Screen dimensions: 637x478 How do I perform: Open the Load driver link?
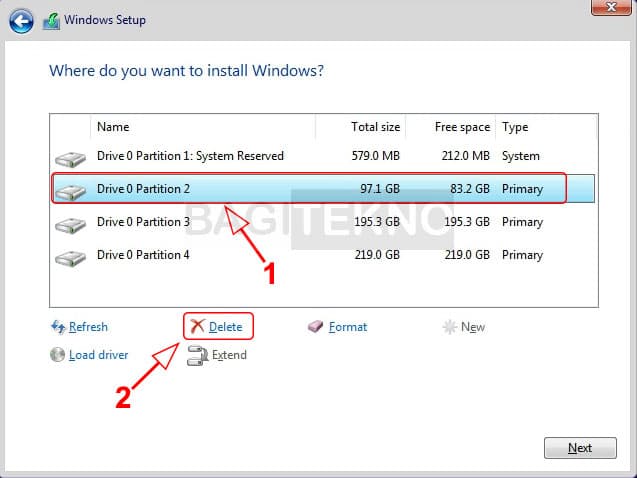(99, 355)
